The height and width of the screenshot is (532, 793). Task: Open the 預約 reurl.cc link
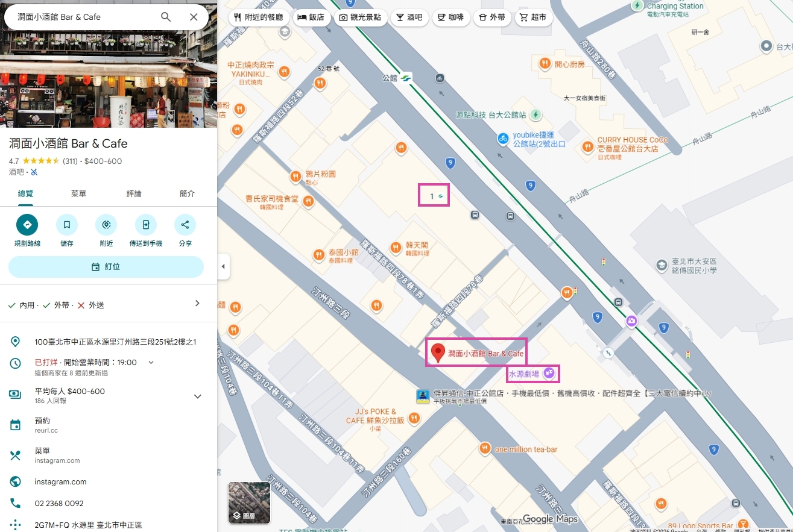point(109,425)
